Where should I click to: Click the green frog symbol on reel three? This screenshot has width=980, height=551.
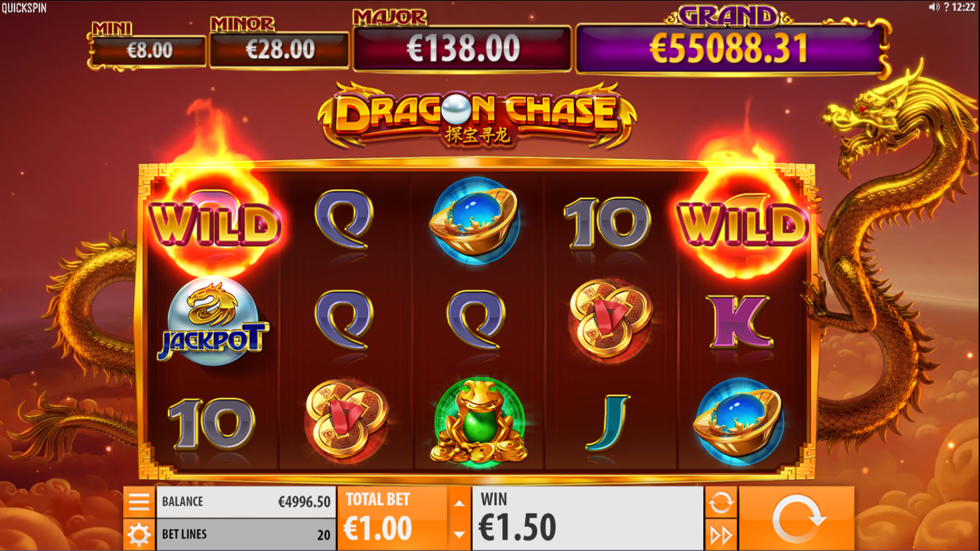pos(479,420)
